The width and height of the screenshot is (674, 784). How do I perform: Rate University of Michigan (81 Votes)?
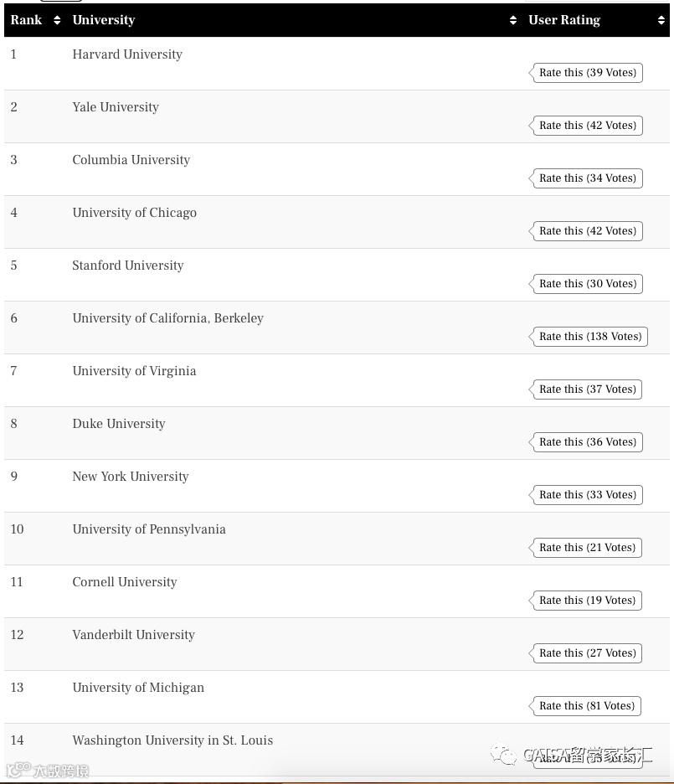click(x=587, y=706)
